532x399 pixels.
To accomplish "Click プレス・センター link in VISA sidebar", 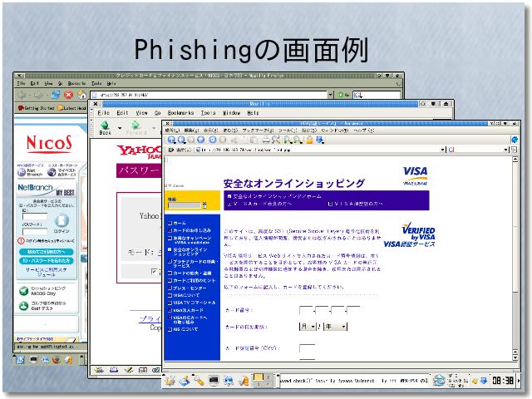I will pos(188,288).
